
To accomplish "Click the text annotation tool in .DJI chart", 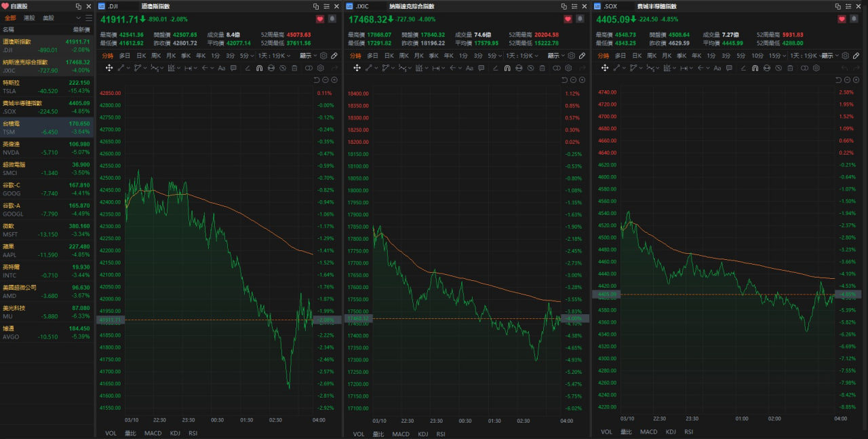I will (x=222, y=68).
